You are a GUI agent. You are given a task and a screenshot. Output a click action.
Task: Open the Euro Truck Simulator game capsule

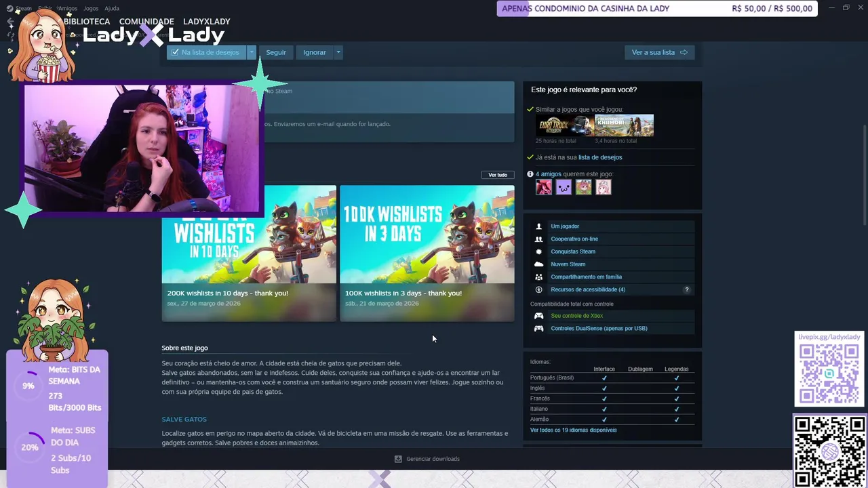click(x=564, y=125)
